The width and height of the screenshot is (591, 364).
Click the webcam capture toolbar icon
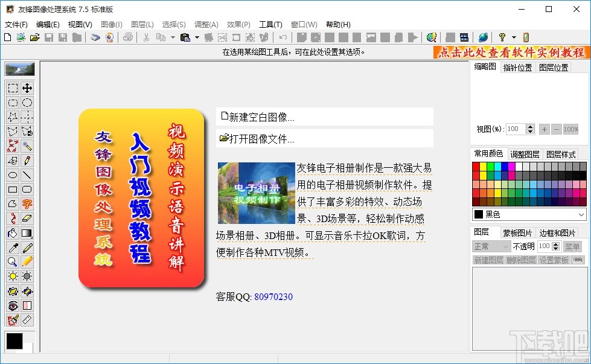point(110,37)
